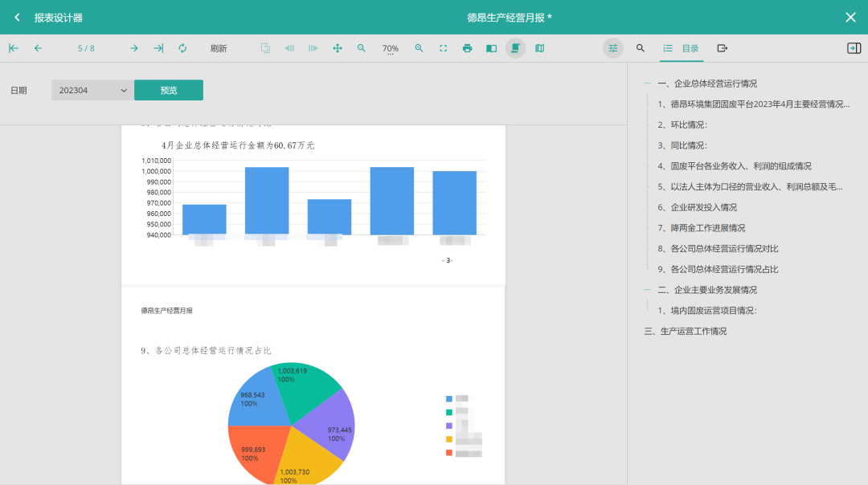
Task: Click the 预览 preview button
Action: click(169, 90)
